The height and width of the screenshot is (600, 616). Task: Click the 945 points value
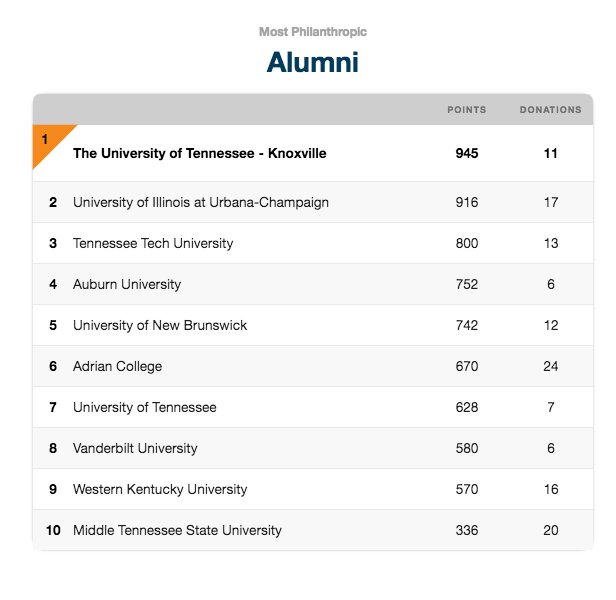coord(467,153)
